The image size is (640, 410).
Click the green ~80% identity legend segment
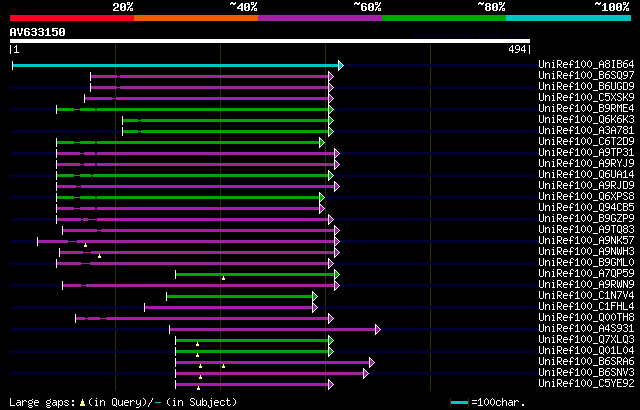(444, 18)
